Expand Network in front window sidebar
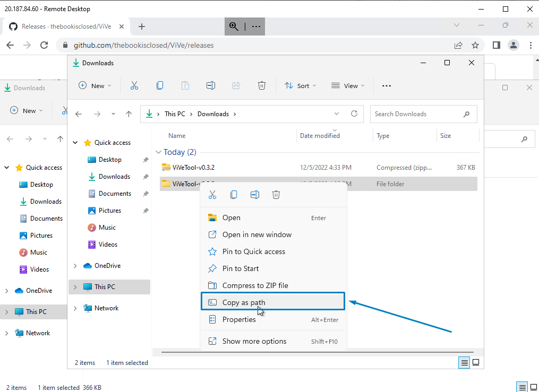This screenshot has height=392, width=539. 75,308
